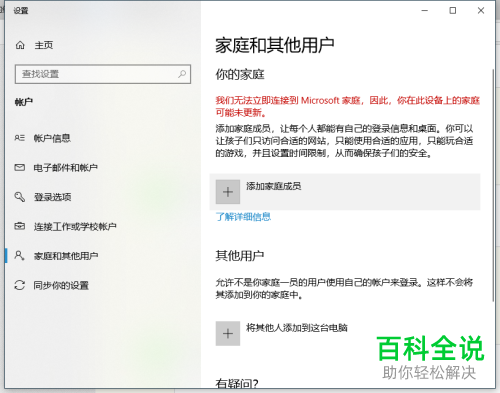Open 同步你的设置 page
500x393 pixels.
61,285
